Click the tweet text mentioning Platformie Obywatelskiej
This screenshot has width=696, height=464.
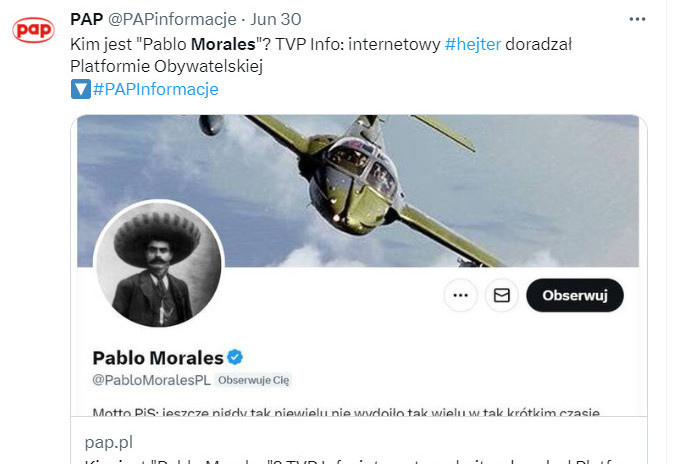pyautogui.click(x=321, y=55)
